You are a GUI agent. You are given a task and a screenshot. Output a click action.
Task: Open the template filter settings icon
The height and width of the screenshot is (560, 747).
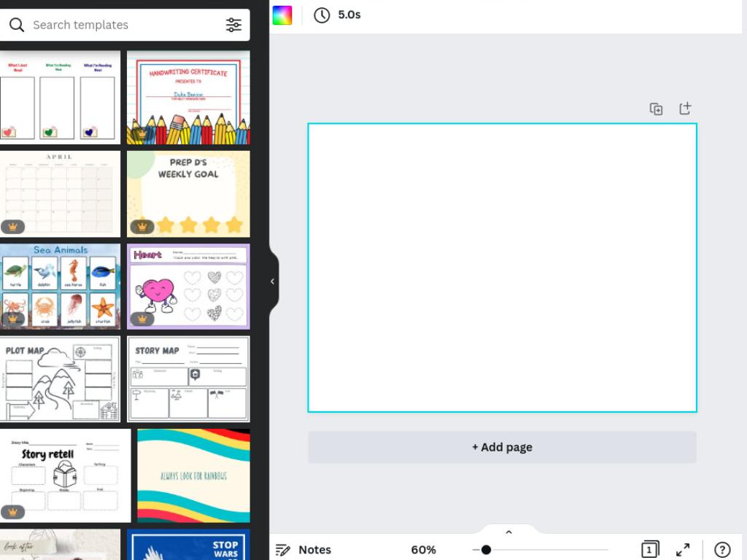(233, 25)
